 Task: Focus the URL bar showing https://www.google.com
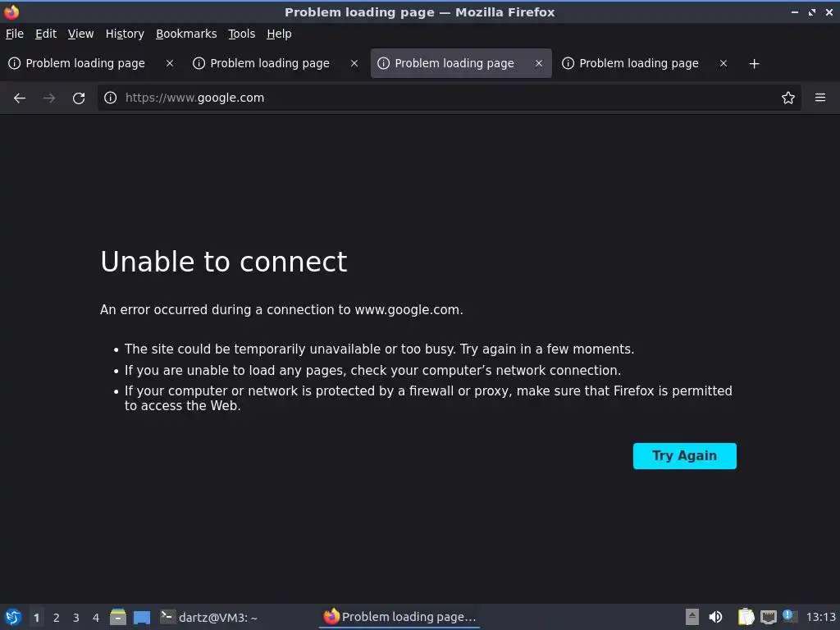[449, 98]
